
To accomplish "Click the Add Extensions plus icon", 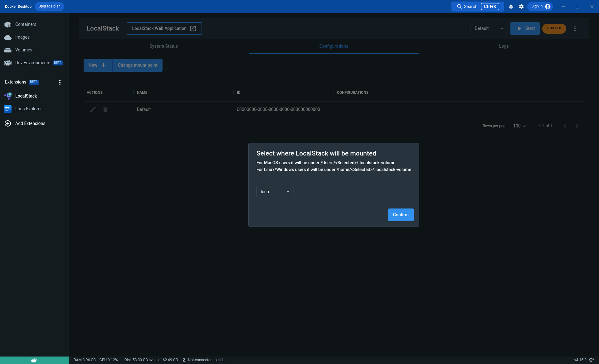I will (8, 123).
